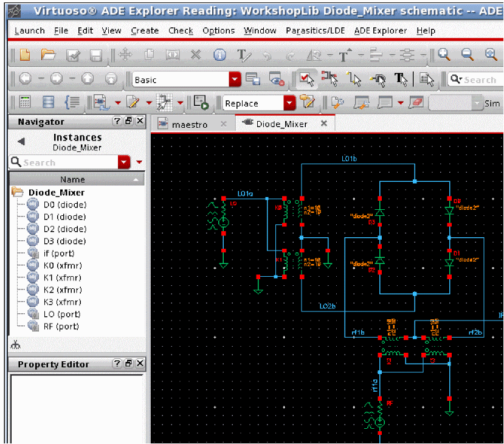The image size is (504, 444).
Task: Click the blue info Properties icon
Action: [x=219, y=55]
